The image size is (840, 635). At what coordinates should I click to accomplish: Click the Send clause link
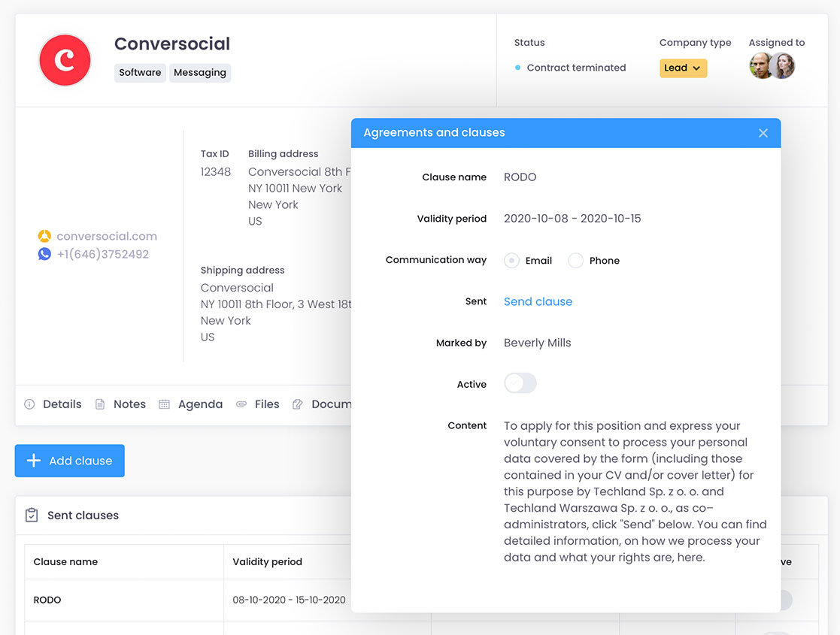pyautogui.click(x=538, y=301)
